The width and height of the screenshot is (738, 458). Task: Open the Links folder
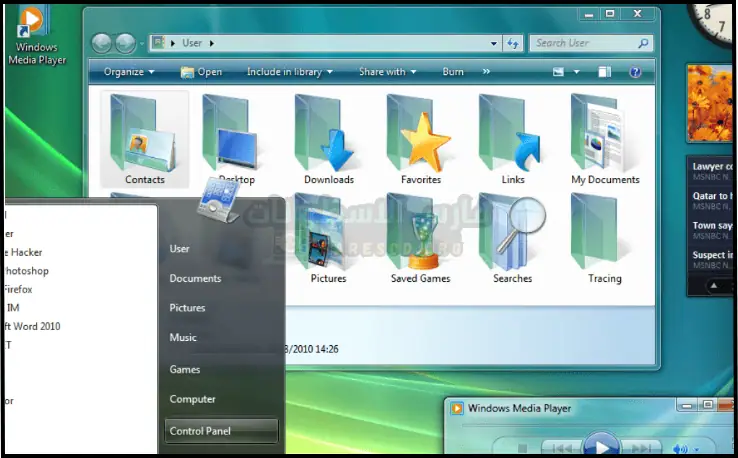click(x=513, y=140)
